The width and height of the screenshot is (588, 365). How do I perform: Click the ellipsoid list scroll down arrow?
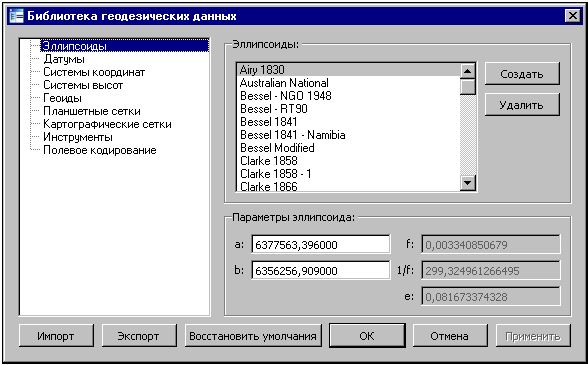coord(468,183)
